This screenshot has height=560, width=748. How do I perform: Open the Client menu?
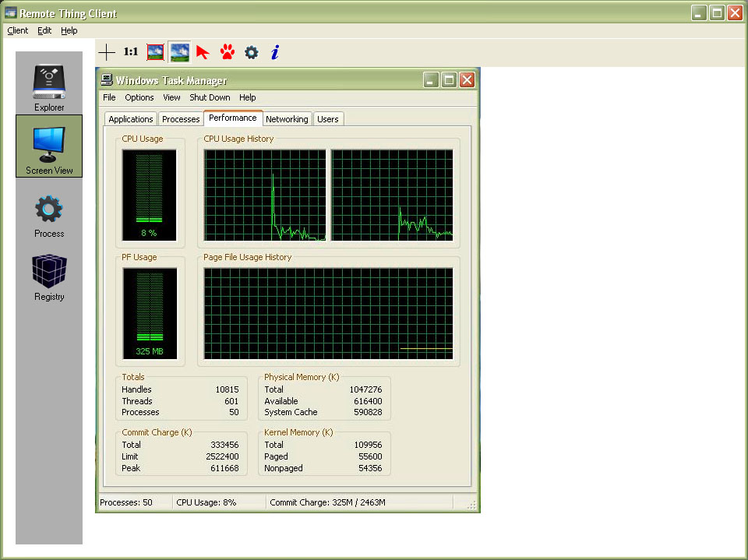pos(18,30)
